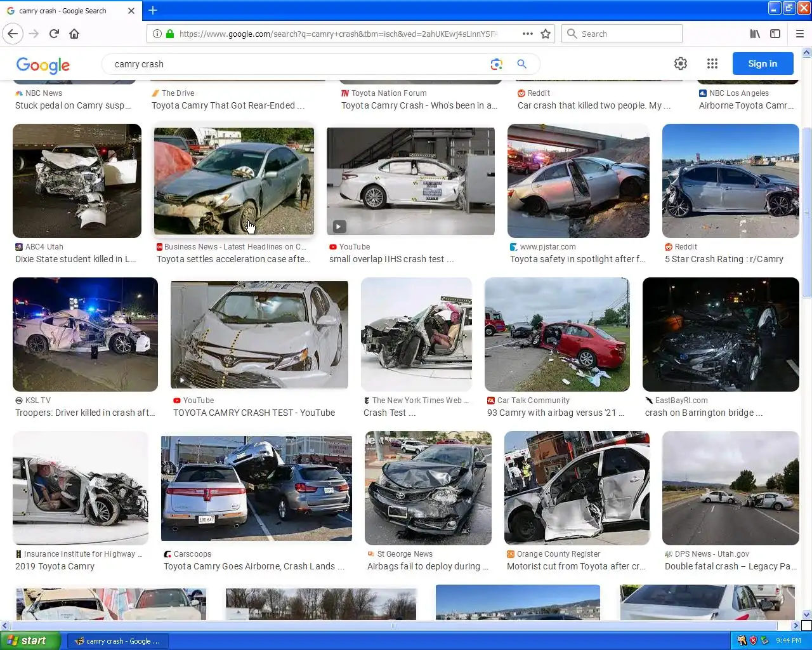Click 'Motorist cut from Toyota after cr...' link
The image size is (812, 650).
576,566
